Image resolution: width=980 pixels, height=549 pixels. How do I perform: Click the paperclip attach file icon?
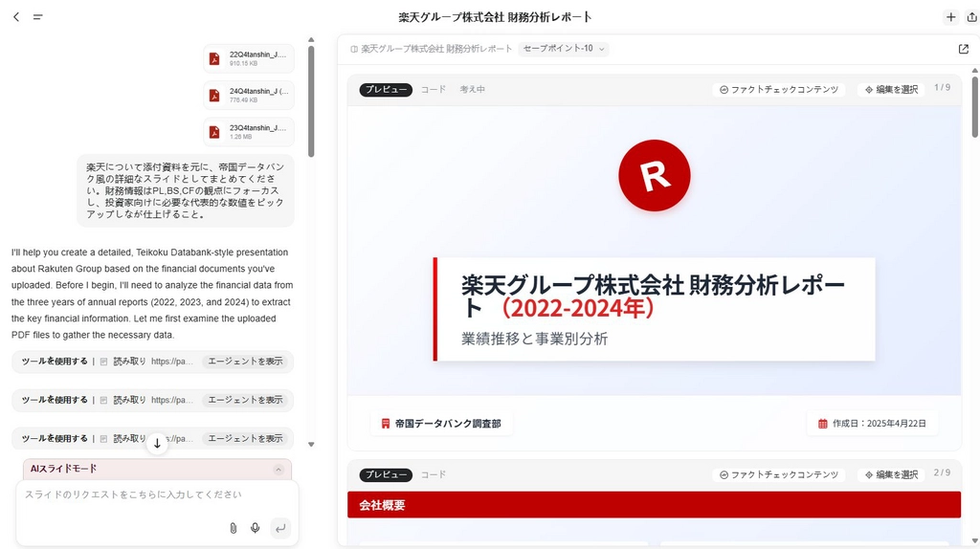pyautogui.click(x=234, y=528)
